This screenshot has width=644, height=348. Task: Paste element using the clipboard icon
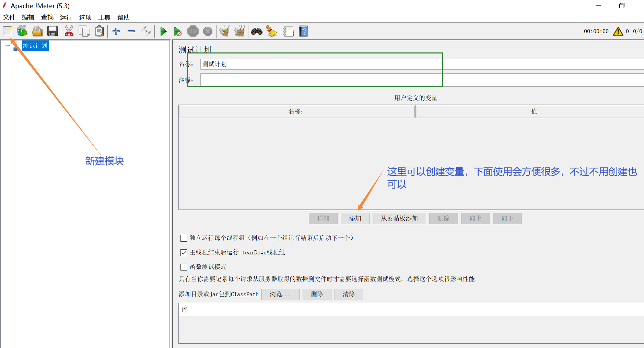tap(99, 31)
